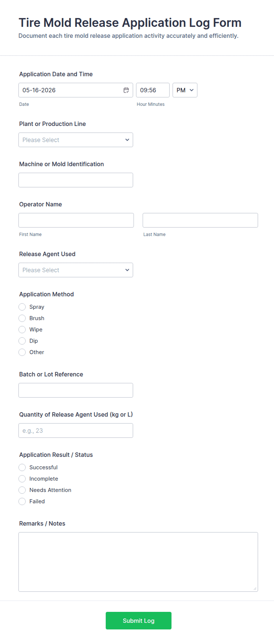Image resolution: width=274 pixels, height=644 pixels.
Task: Expand the AM/PM selector
Action: point(185,90)
